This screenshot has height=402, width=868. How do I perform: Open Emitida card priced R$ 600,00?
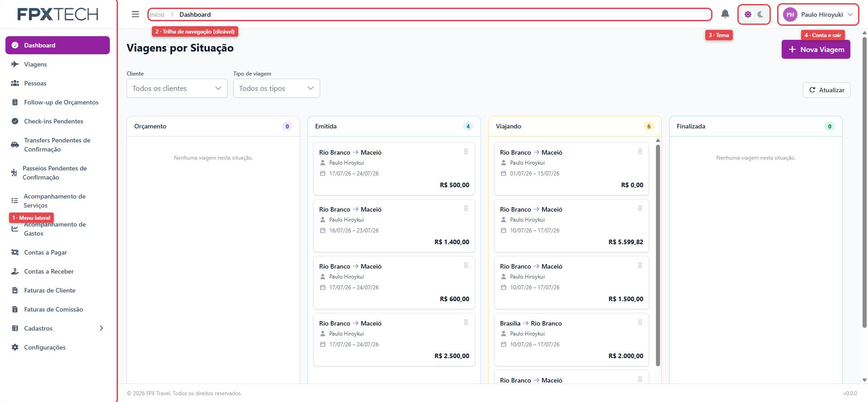[x=394, y=283]
